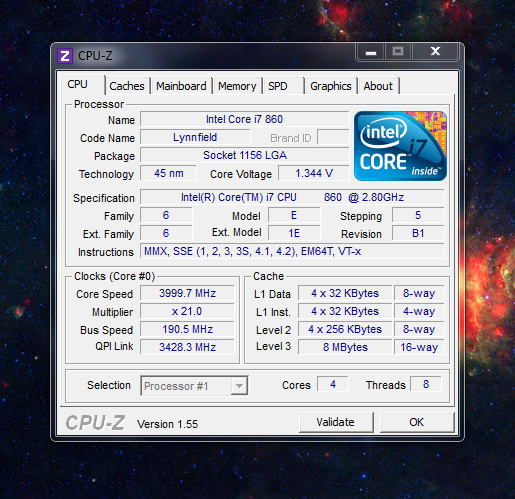This screenshot has width=515, height=499.
Task: Click the Level 3 16-way value
Action: pyautogui.click(x=419, y=347)
